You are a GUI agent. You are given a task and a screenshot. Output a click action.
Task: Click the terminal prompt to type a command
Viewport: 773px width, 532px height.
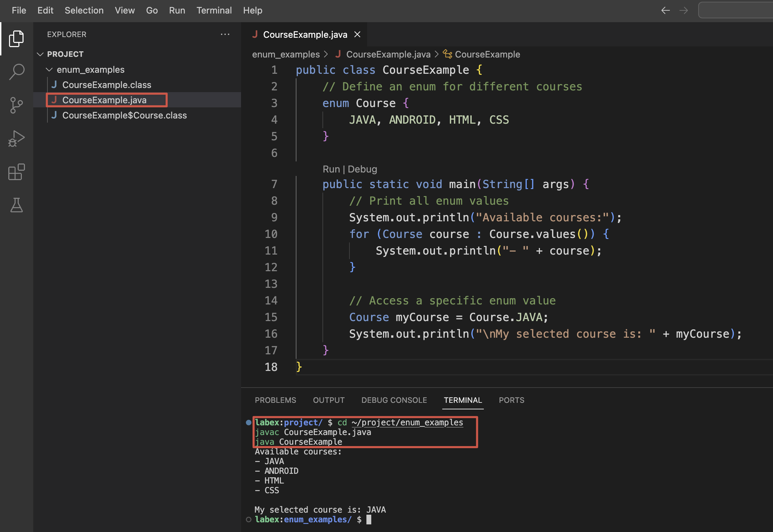point(368,519)
